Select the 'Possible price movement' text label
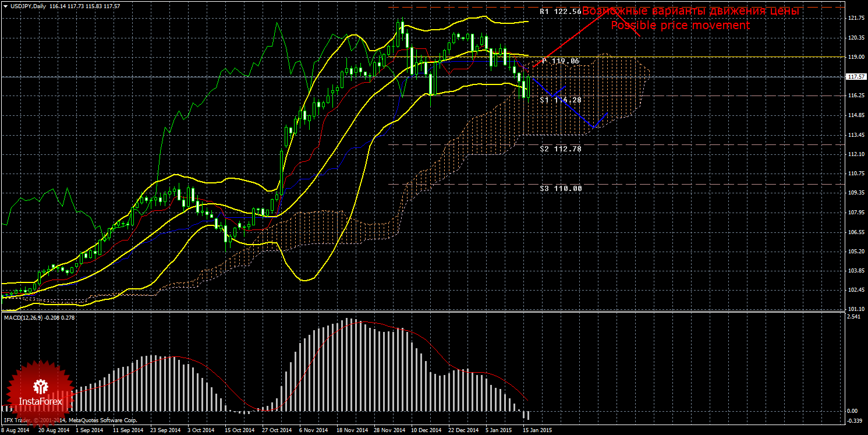Viewport: 868px width, 435px height. [679, 26]
